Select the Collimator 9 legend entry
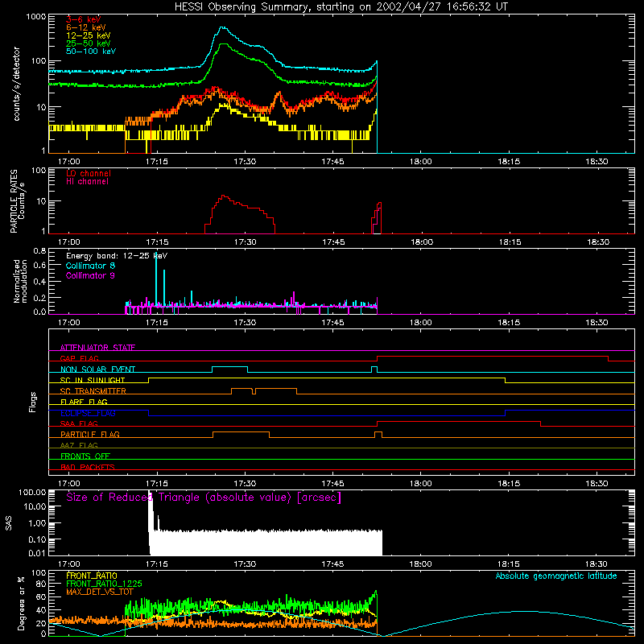 (90, 275)
